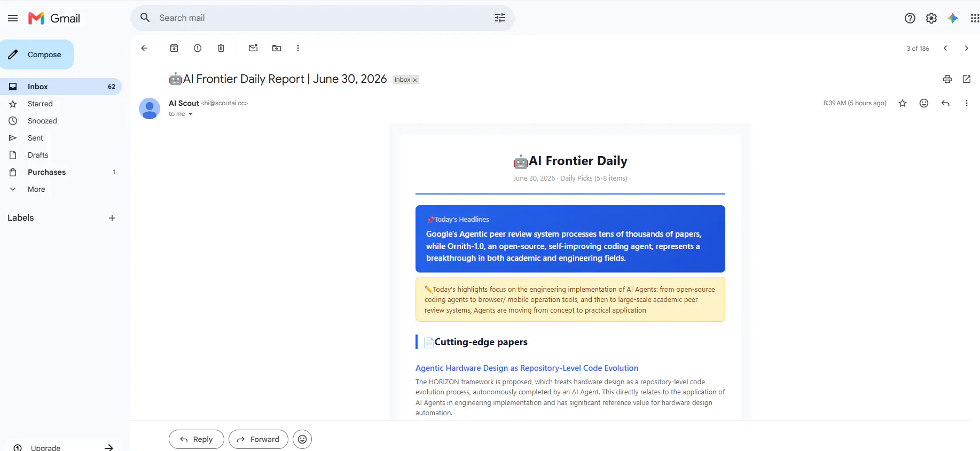980x451 pixels.
Task: Click the AI Scout sender name
Action: [x=184, y=103]
